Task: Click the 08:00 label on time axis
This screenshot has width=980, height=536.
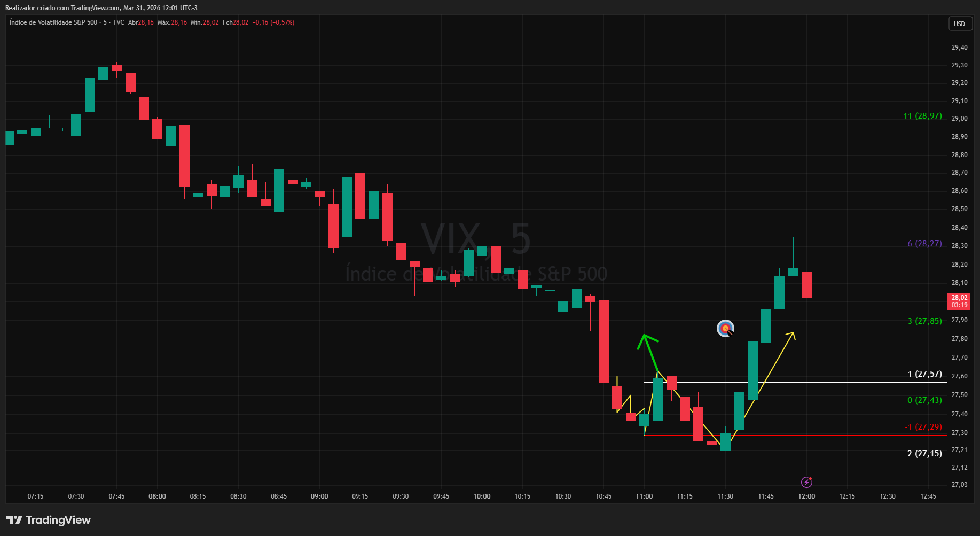Action: [x=157, y=496]
